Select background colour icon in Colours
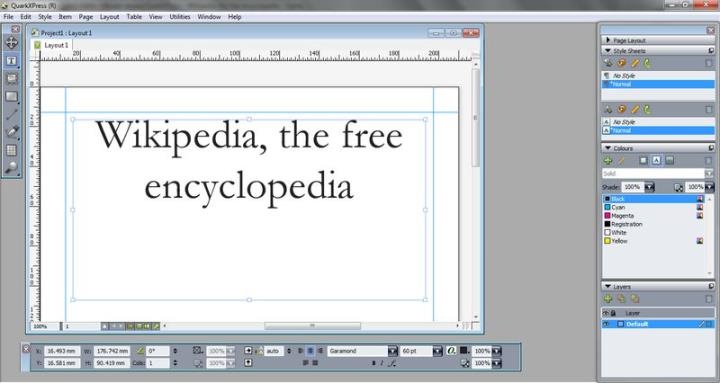 (x=669, y=160)
